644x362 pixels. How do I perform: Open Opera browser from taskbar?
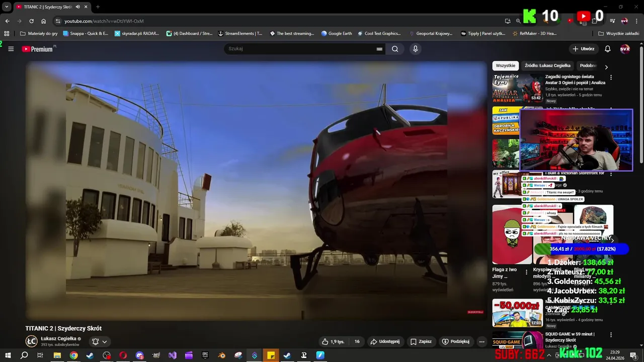point(123,355)
